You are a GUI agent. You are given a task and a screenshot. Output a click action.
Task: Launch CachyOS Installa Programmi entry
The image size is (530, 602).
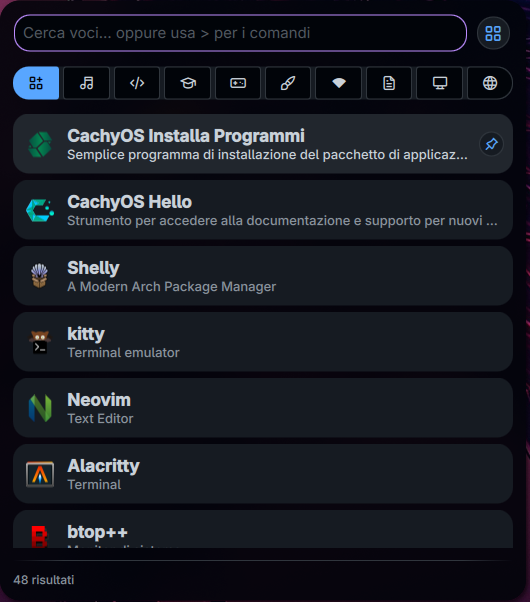(263, 144)
